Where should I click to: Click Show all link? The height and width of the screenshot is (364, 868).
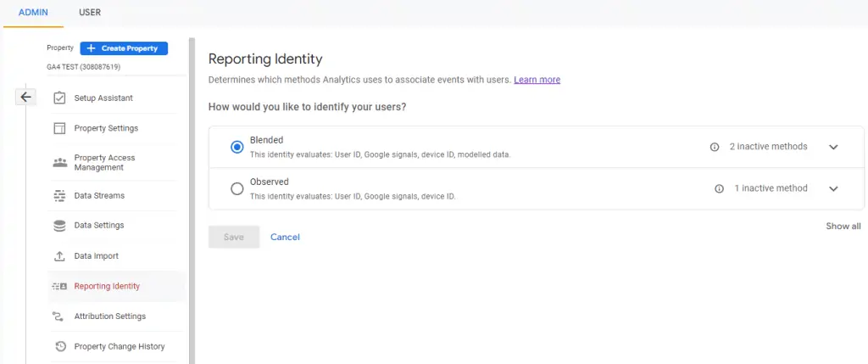pyautogui.click(x=843, y=226)
